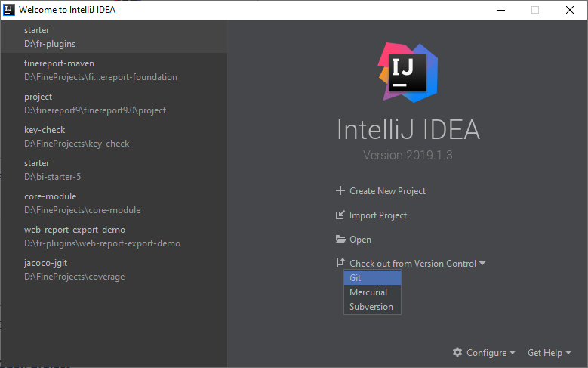Choose Mercurial from the checkout menu
The height and width of the screenshot is (368, 588).
[372, 292]
